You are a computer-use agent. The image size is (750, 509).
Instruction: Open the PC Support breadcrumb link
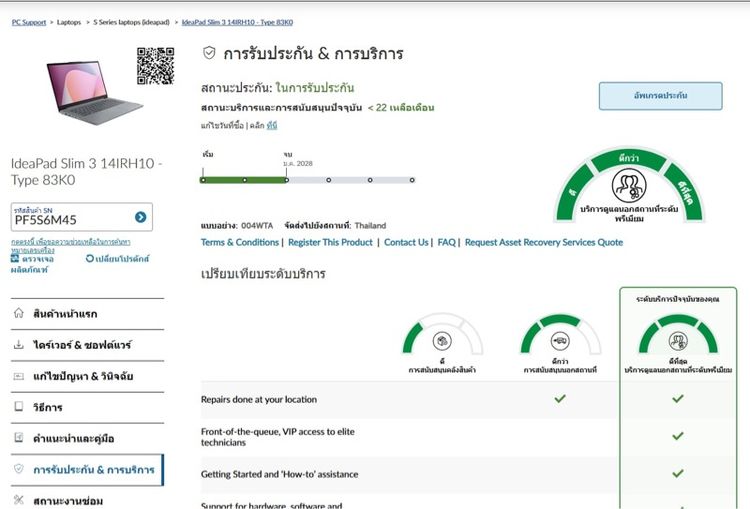pos(29,22)
